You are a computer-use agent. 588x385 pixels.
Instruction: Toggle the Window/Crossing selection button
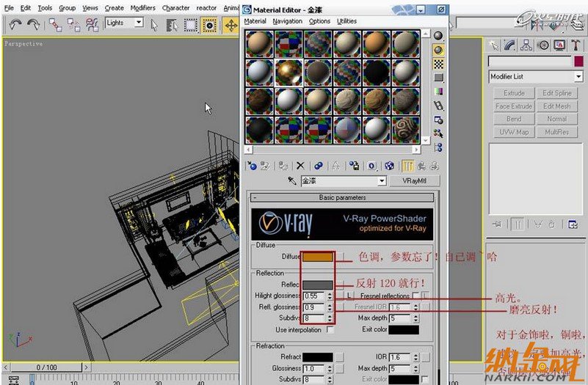[209, 25]
